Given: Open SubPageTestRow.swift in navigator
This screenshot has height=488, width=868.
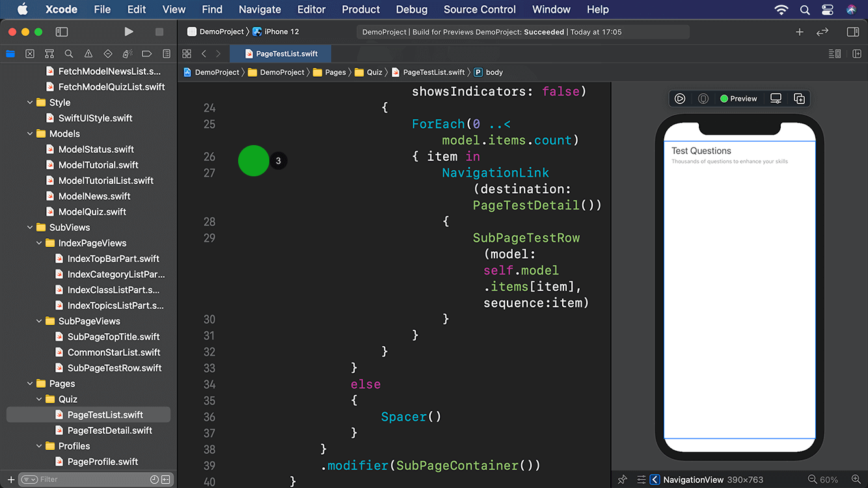Looking at the screenshot, I should click(x=108, y=368).
